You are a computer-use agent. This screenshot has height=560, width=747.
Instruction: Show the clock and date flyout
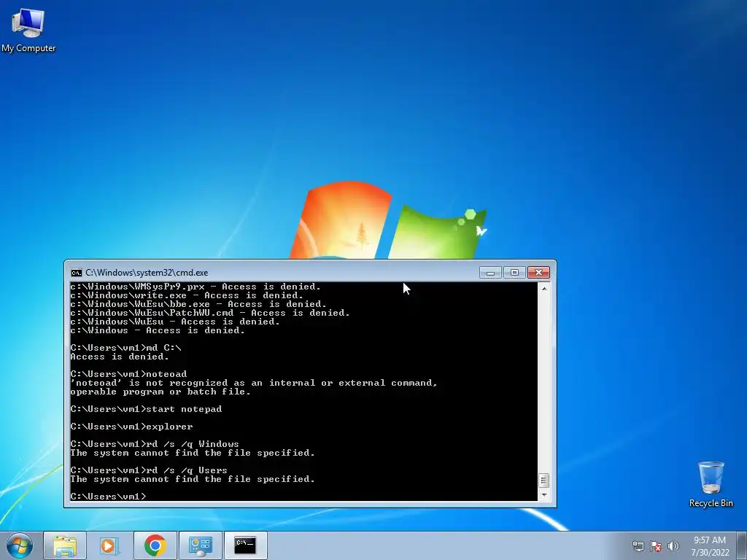pyautogui.click(x=710, y=546)
